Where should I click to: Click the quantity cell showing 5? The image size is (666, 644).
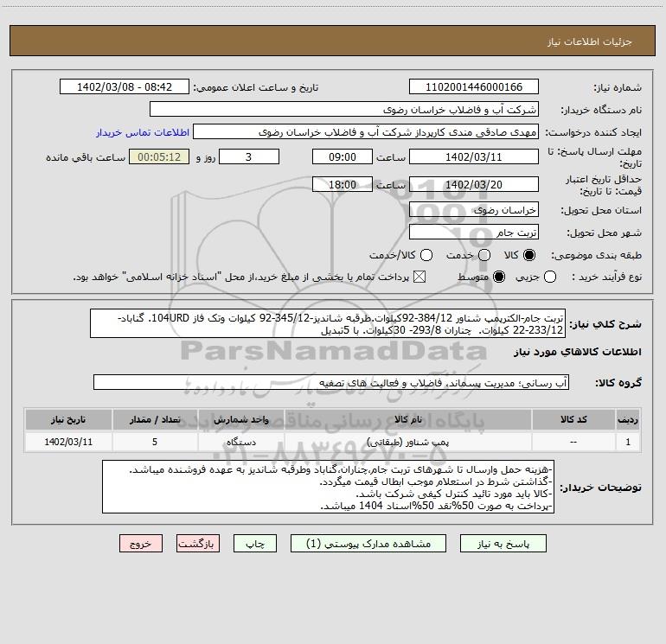(x=155, y=442)
